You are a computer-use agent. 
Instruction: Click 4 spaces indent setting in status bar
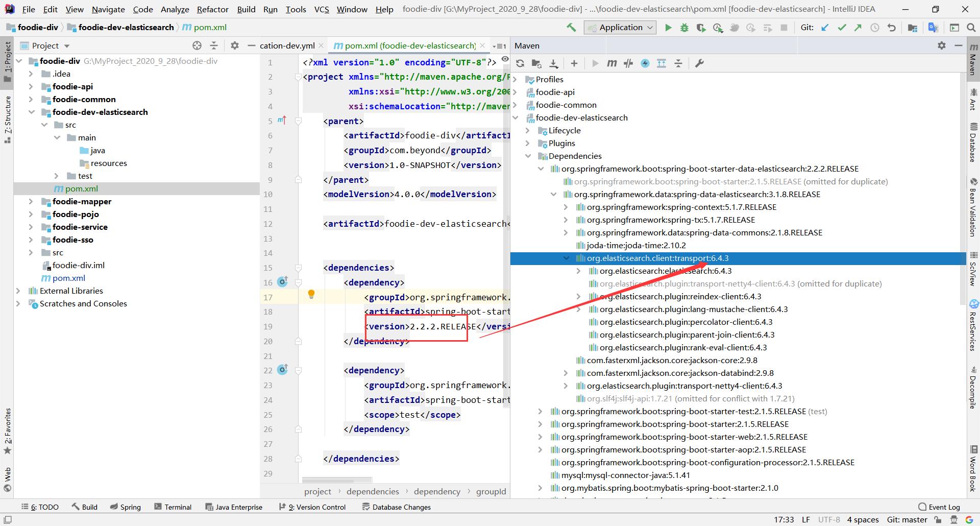[x=863, y=520]
